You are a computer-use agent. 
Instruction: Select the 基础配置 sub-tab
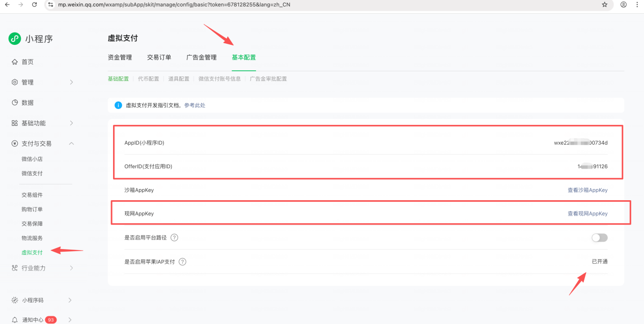118,79
